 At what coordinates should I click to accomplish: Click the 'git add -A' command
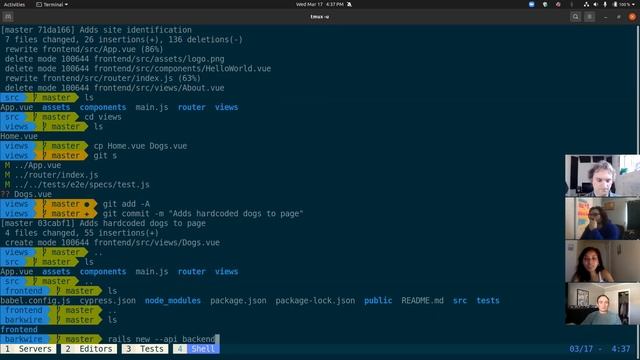click(x=126, y=204)
